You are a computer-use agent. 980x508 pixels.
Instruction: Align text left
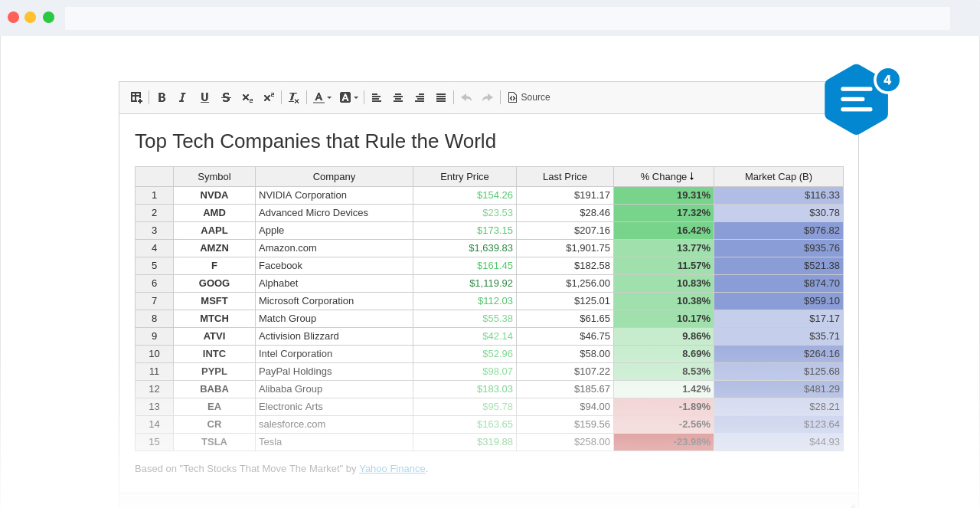(376, 97)
